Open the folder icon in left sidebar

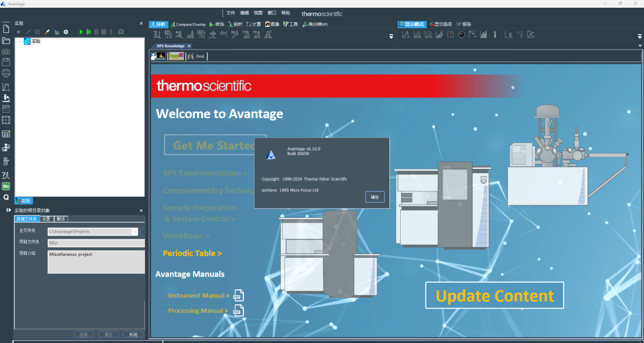pos(6,41)
